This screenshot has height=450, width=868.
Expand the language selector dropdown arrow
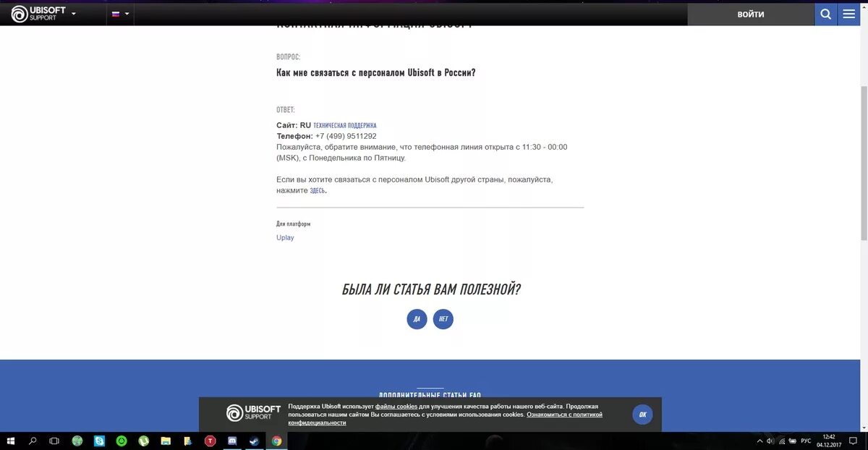tap(127, 14)
